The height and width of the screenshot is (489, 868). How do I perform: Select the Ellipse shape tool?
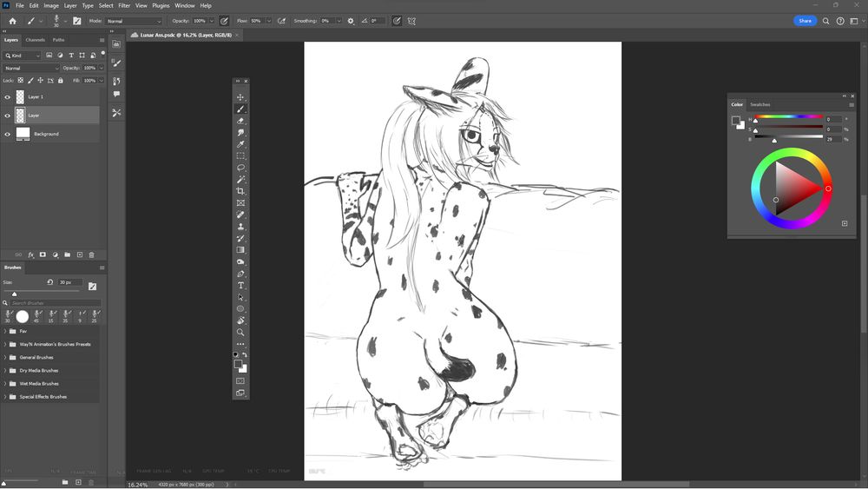point(240,309)
